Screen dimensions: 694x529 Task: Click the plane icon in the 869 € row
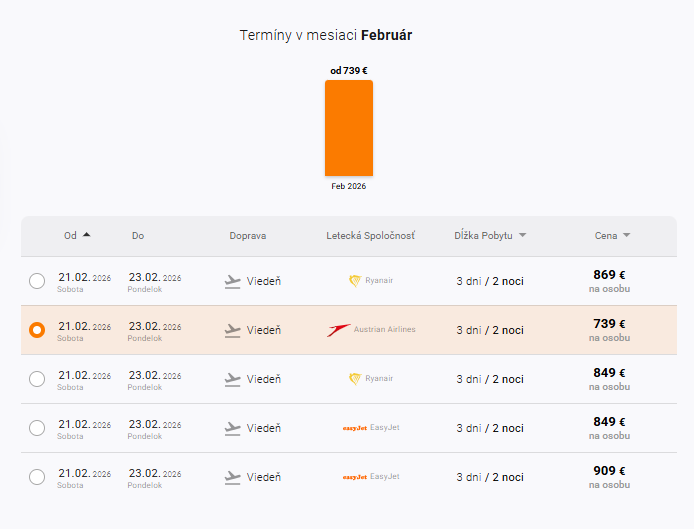[233, 281]
